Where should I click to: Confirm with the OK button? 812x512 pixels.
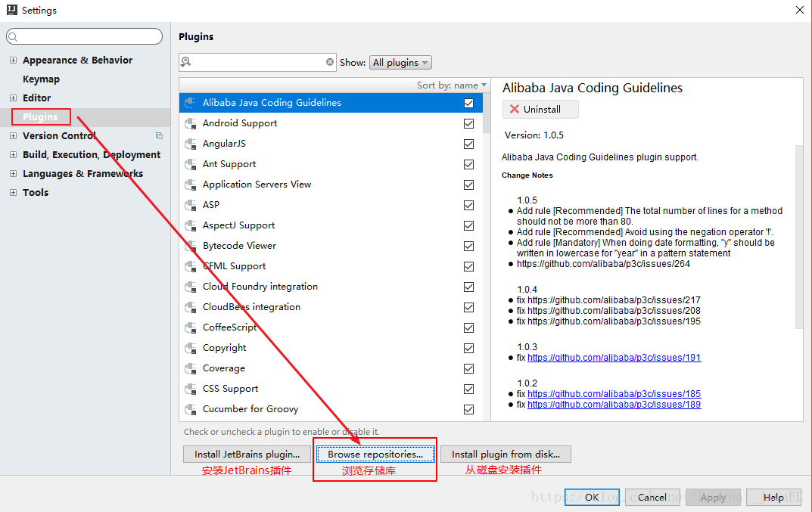592,497
